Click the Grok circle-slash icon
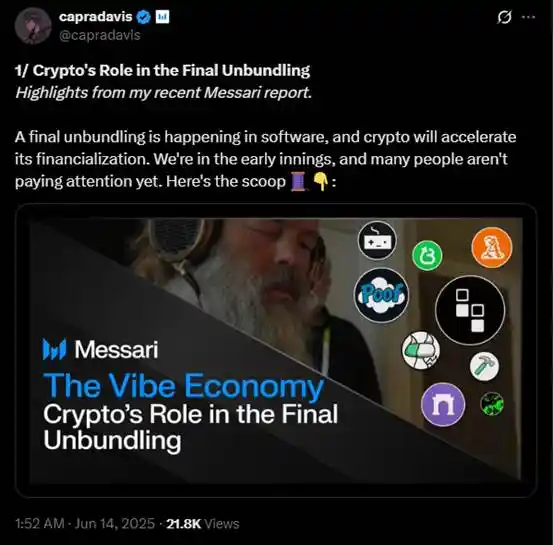 click(504, 17)
